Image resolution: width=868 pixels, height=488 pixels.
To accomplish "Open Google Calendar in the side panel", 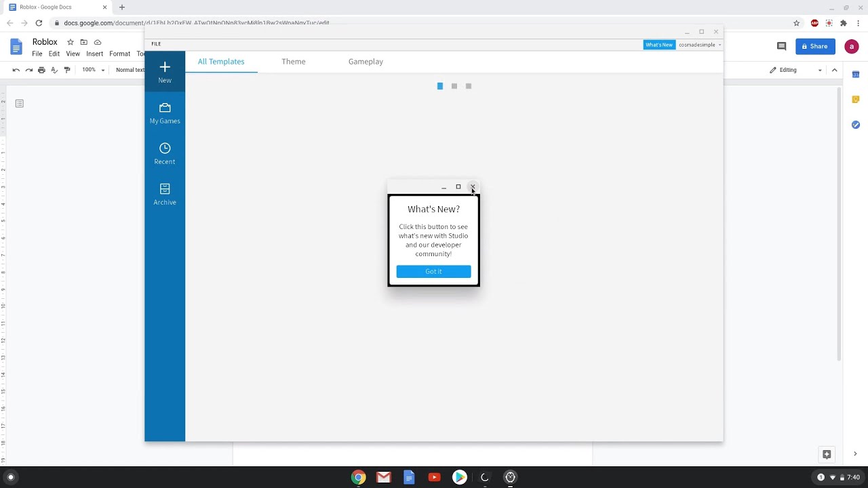I will coord(856,75).
